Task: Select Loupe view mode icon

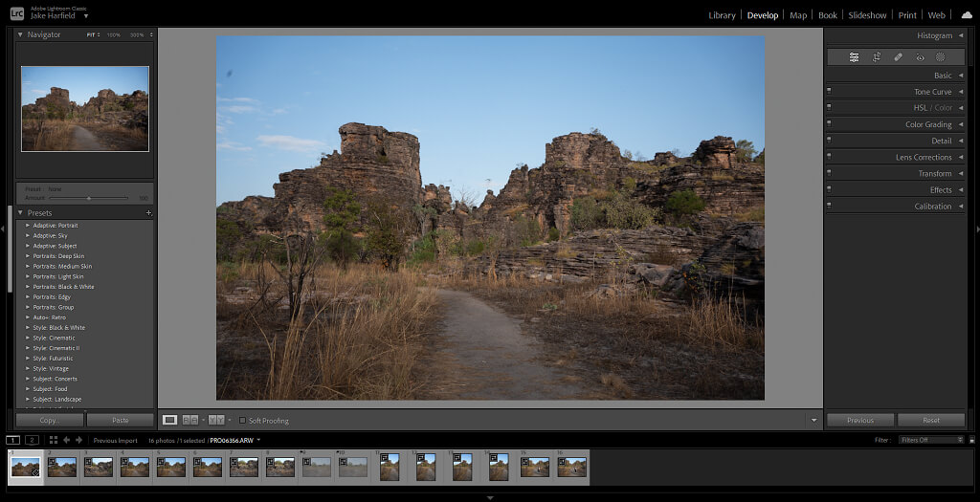Action: coord(169,420)
